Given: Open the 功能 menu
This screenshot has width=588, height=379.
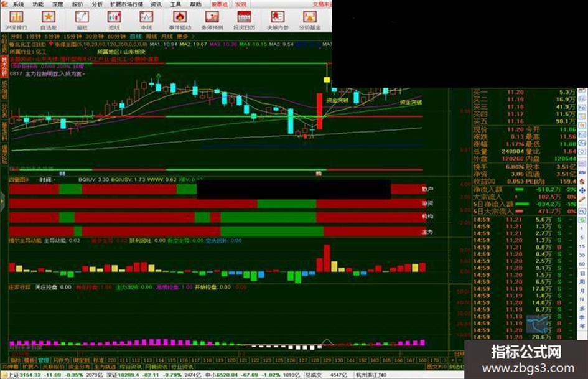Looking at the screenshot, I should (x=38, y=4).
